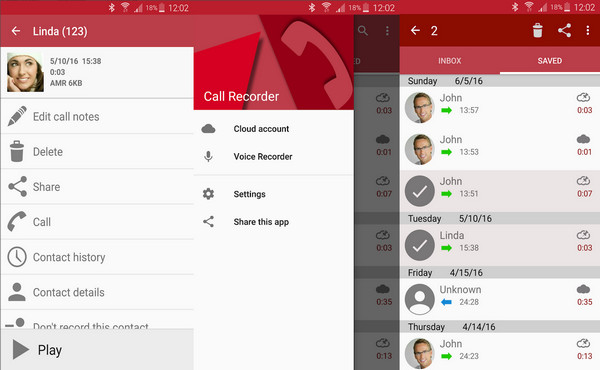600x370 pixels.
Task: Tap the Tuesday 5/10/16 date header
Action: tap(500, 218)
